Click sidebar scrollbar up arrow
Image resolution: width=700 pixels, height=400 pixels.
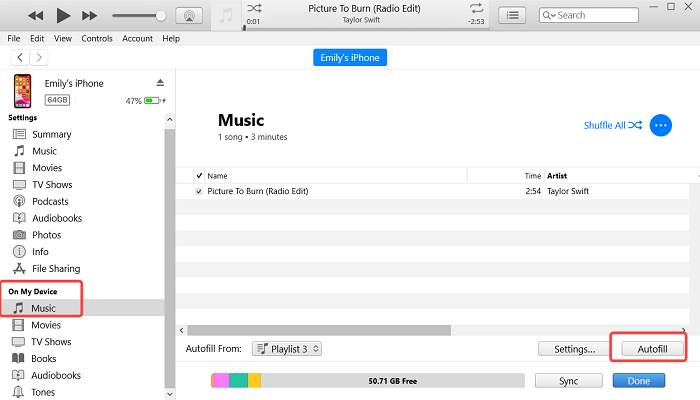[x=170, y=119]
